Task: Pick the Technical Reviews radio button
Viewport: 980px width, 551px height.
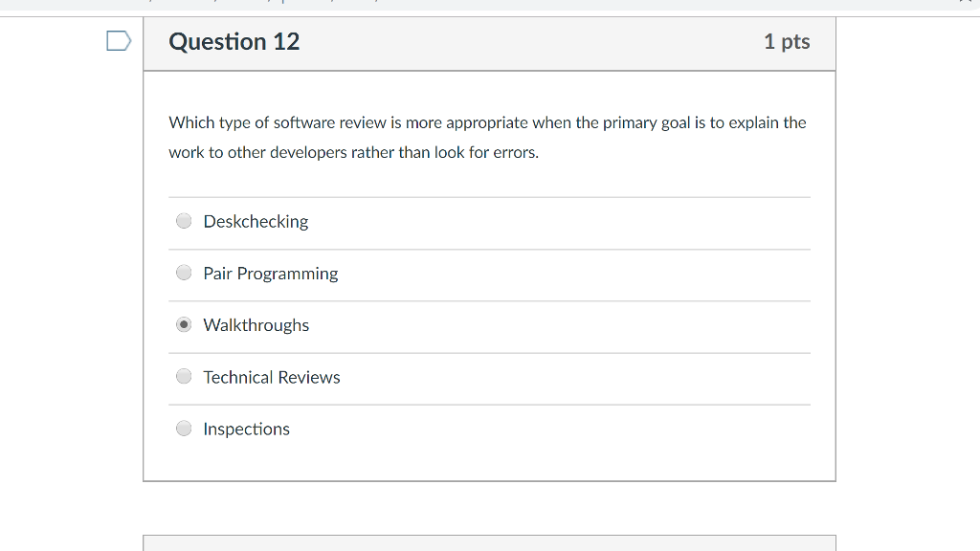Action: [x=184, y=377]
